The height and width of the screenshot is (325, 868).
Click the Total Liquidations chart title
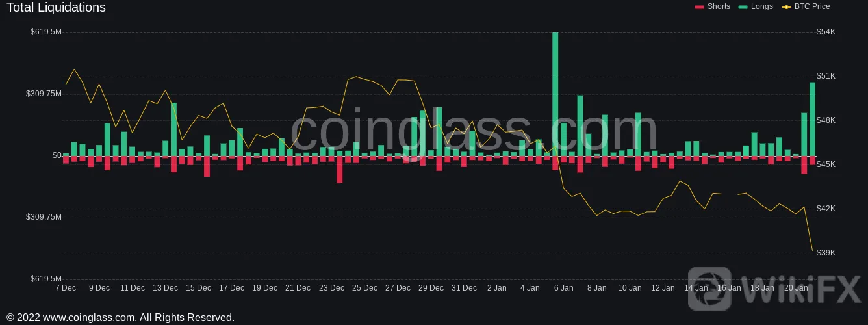(56, 8)
